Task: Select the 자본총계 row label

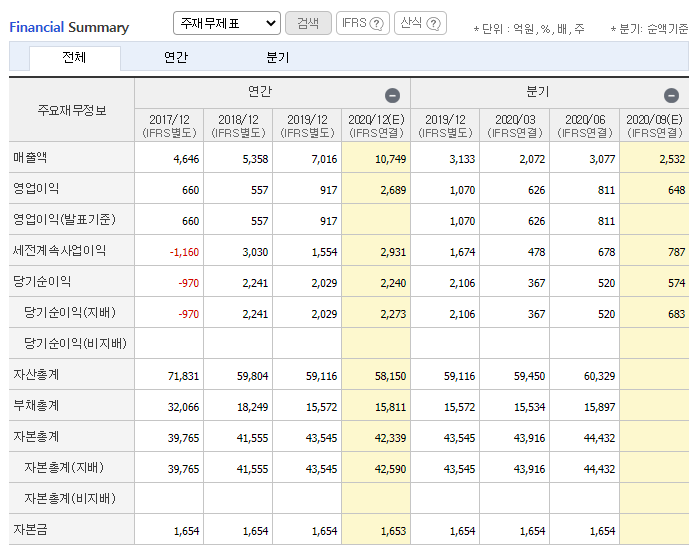Action: (36, 436)
